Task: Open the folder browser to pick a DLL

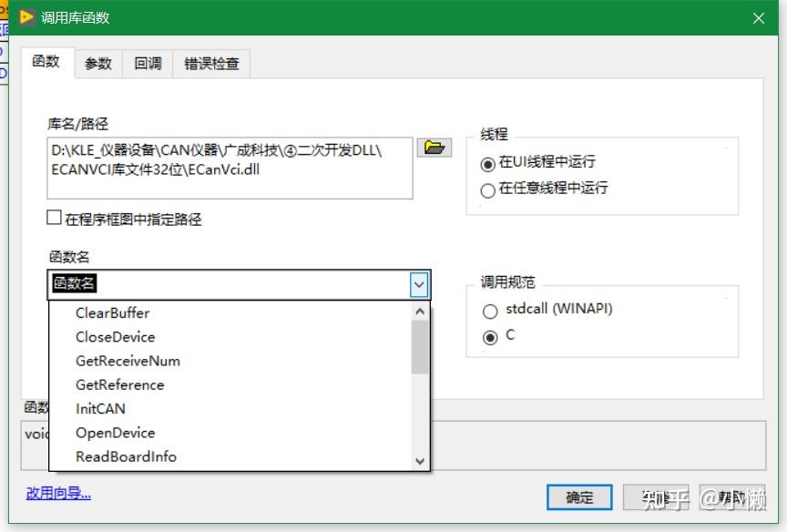Action: (x=434, y=148)
